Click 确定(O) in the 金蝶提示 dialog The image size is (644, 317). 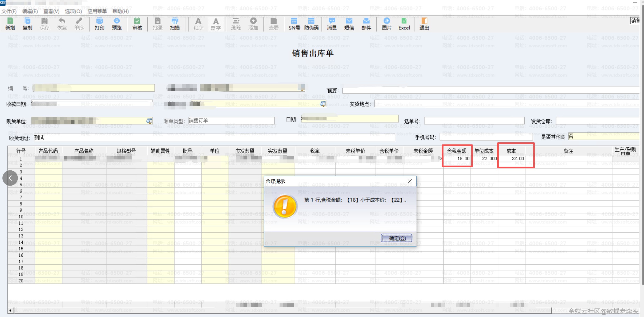point(396,238)
